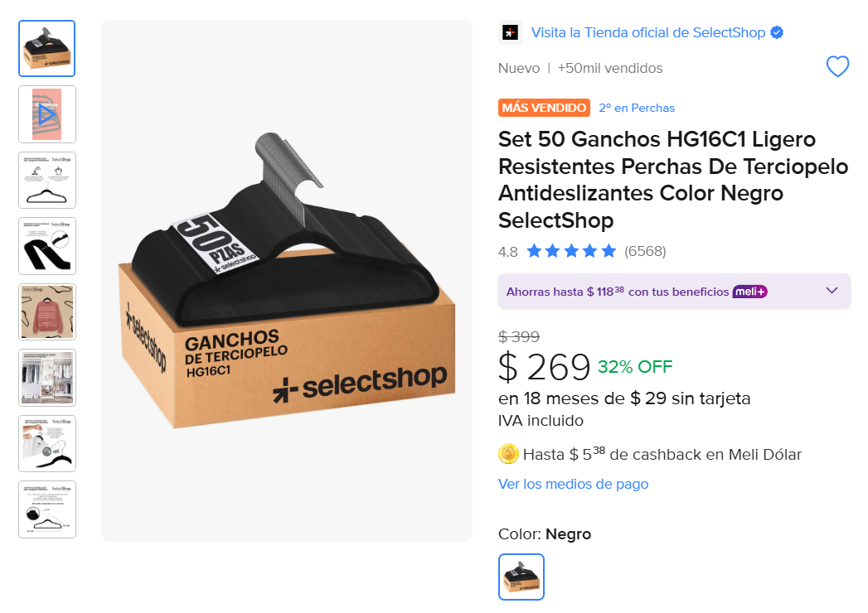Open the close-up black hanger detail thumbnail
Image resolution: width=868 pixels, height=613 pixels.
[47, 246]
